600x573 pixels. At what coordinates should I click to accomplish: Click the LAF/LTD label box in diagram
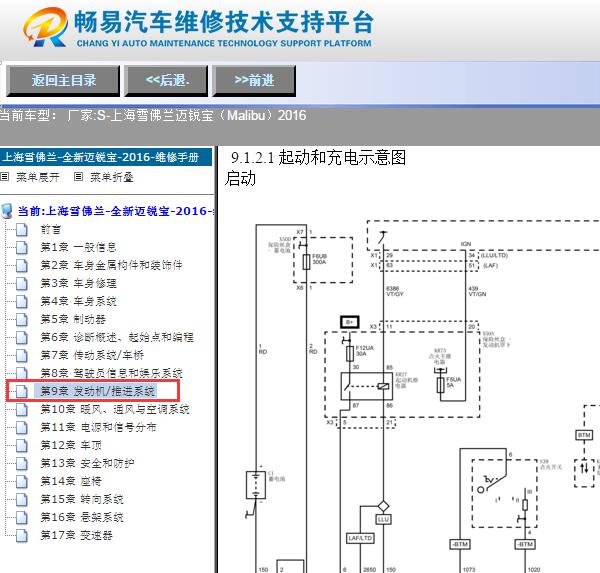click(360, 538)
